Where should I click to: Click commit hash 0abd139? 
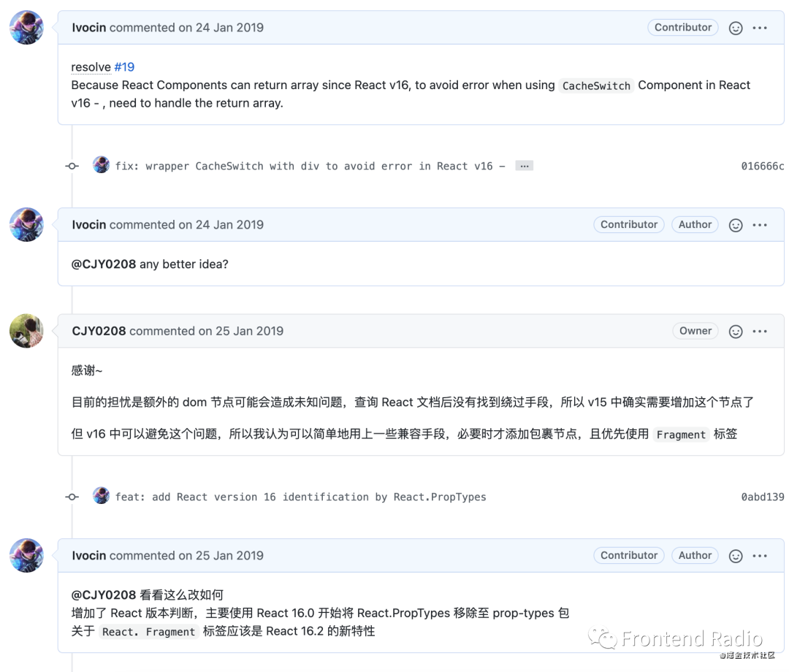(x=762, y=496)
